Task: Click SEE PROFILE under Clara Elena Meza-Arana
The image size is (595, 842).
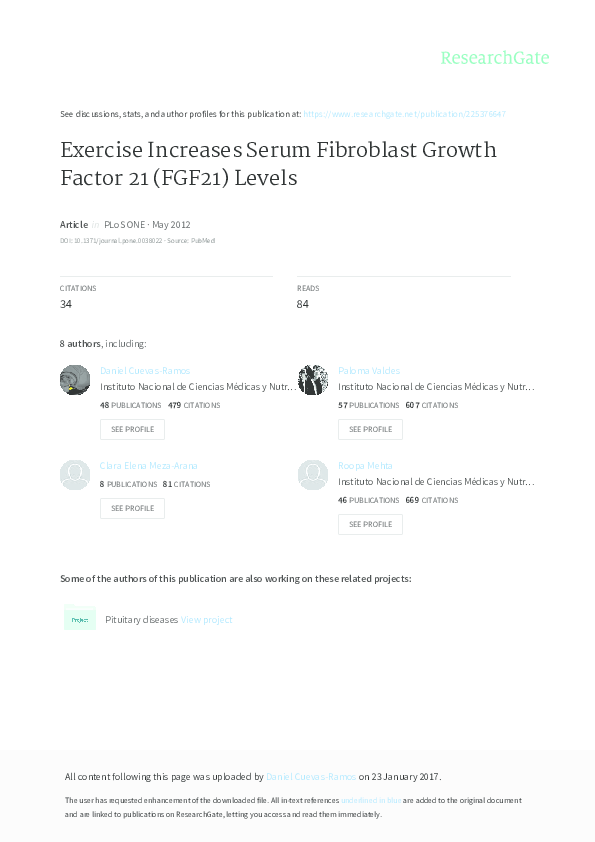Action: click(x=132, y=508)
